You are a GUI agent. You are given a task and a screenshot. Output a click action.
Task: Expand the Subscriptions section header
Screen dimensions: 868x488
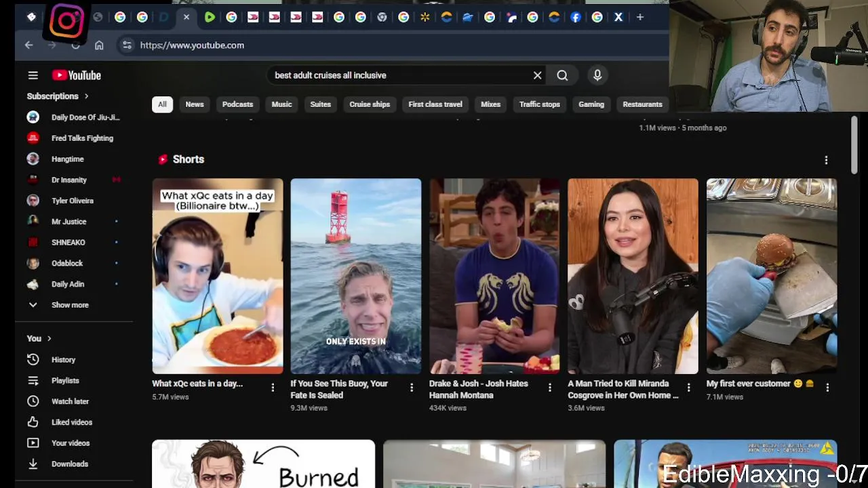(x=58, y=96)
